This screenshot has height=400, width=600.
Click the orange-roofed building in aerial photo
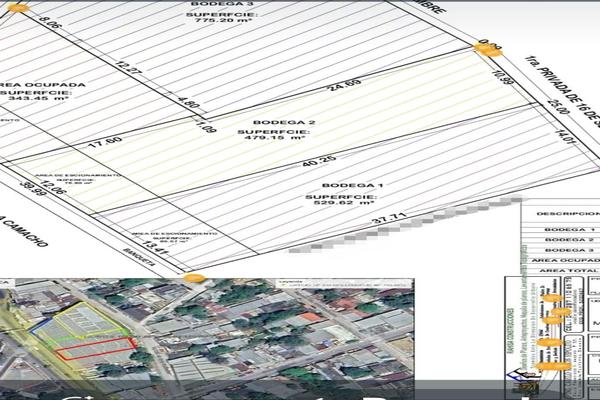[310, 317]
